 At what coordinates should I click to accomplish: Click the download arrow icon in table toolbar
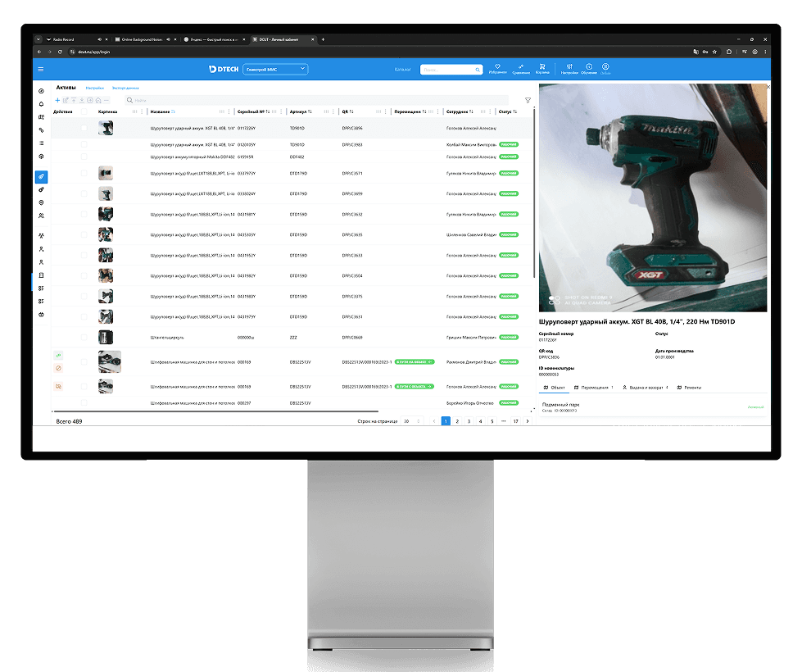tap(82, 100)
